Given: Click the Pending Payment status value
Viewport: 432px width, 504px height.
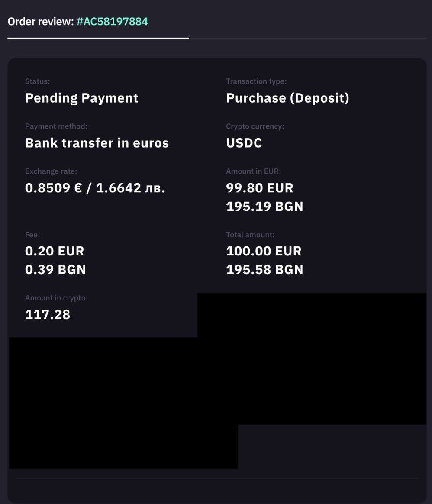Looking at the screenshot, I should pos(81,98).
